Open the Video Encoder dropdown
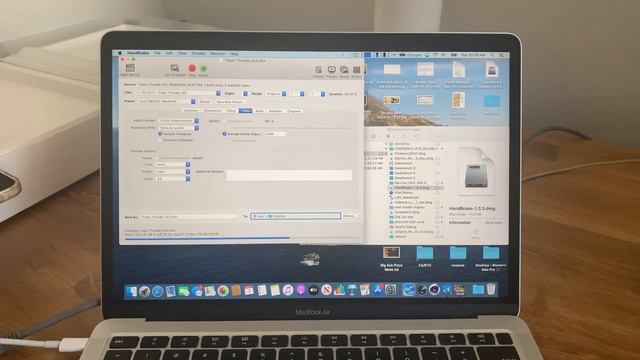Image resolution: width=640 pixels, height=360 pixels. coord(178,121)
